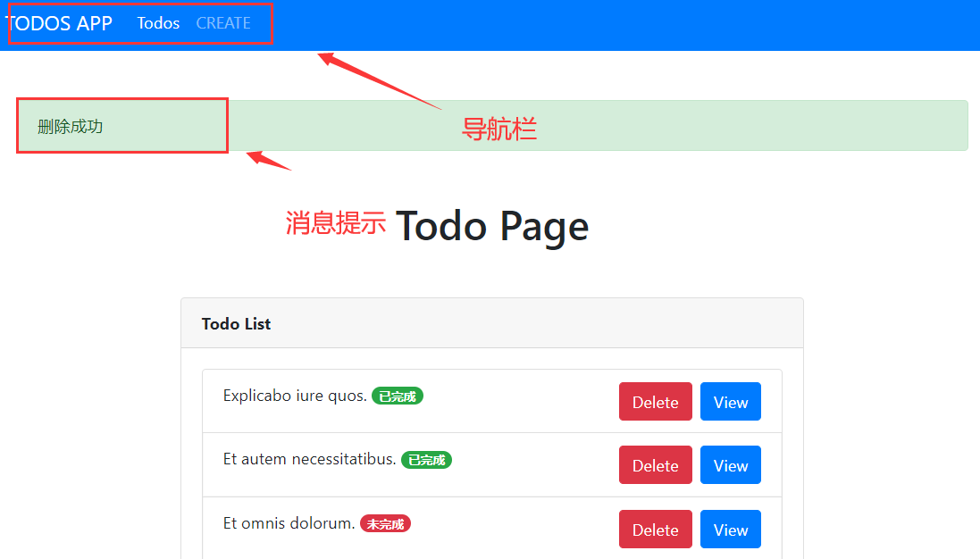This screenshot has width=980, height=559.
Task: Delete the Et omnis dolorum todo
Action: tap(655, 529)
